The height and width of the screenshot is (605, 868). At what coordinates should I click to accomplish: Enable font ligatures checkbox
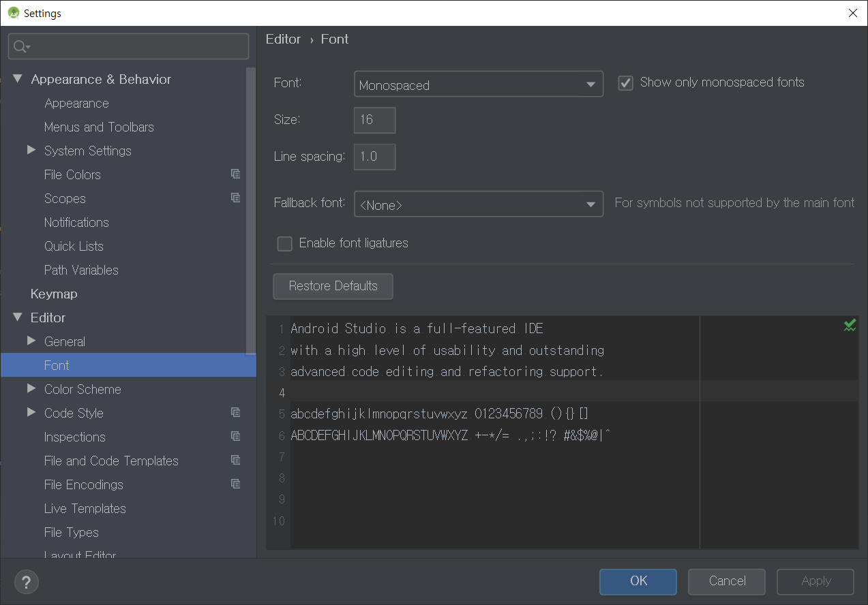(x=284, y=244)
